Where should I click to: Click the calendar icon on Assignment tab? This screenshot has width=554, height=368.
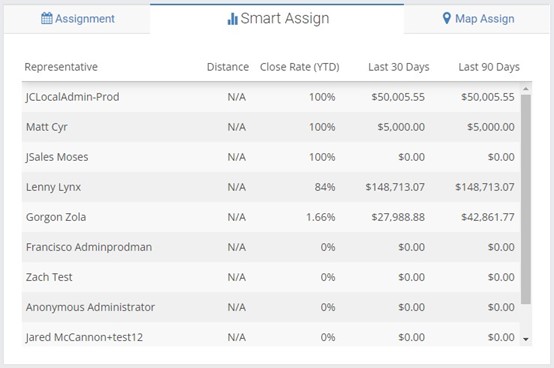pyautogui.click(x=47, y=18)
